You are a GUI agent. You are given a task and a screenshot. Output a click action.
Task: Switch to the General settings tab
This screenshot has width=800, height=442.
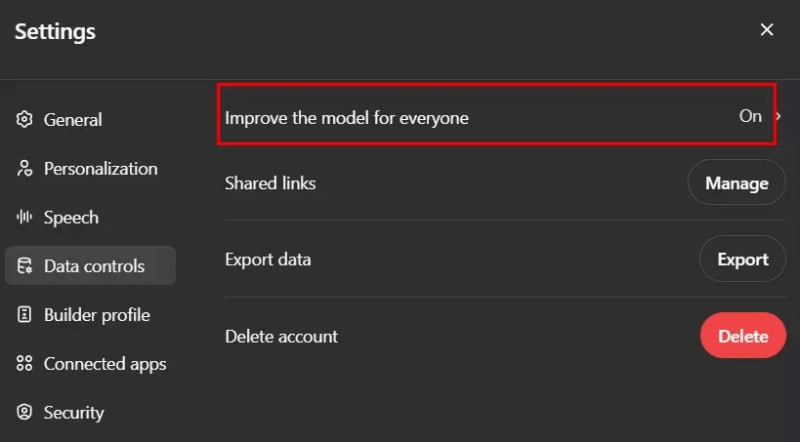tap(73, 120)
